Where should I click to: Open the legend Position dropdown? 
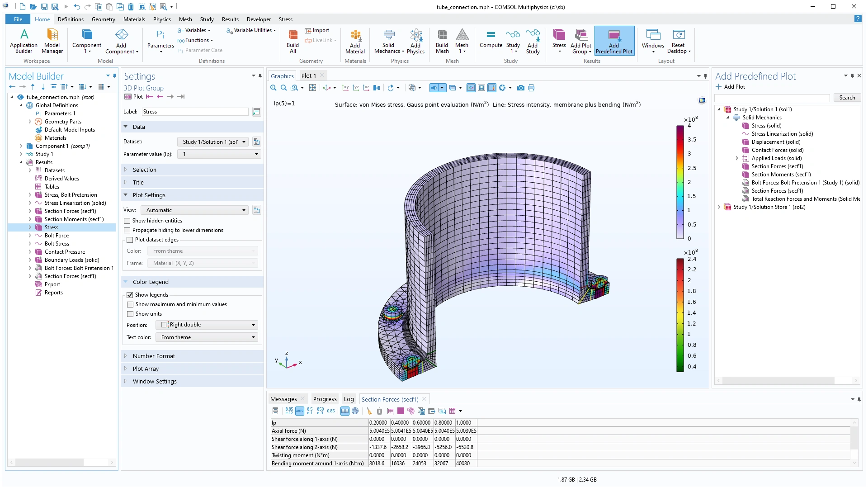coord(207,325)
